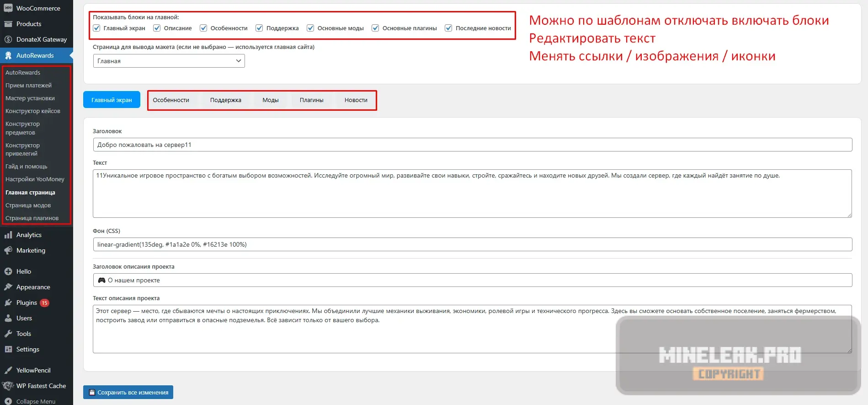Click the Marketing megaphone icon
The width and height of the screenshot is (868, 405).
click(8, 250)
